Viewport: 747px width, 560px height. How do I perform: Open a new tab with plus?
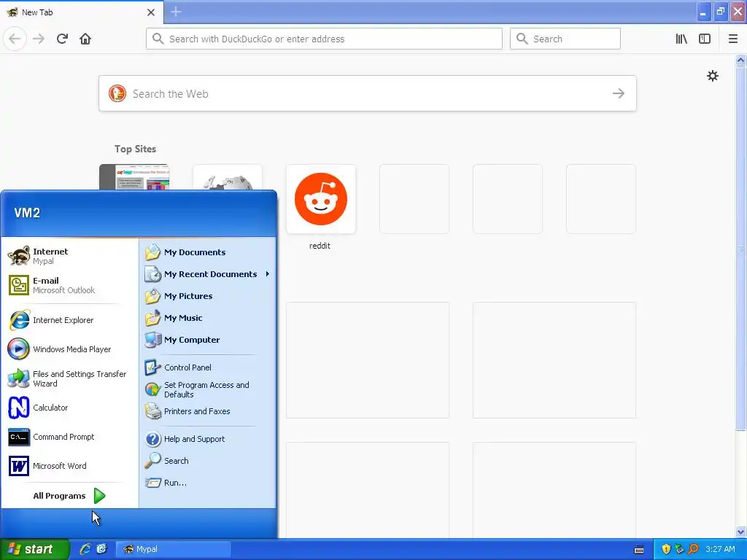click(x=176, y=12)
